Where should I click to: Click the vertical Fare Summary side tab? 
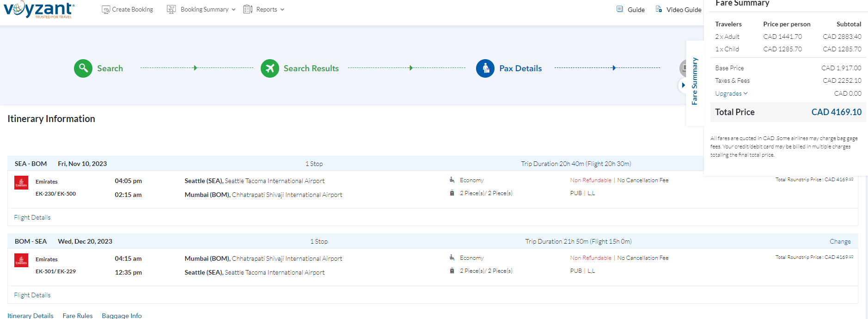tap(694, 81)
